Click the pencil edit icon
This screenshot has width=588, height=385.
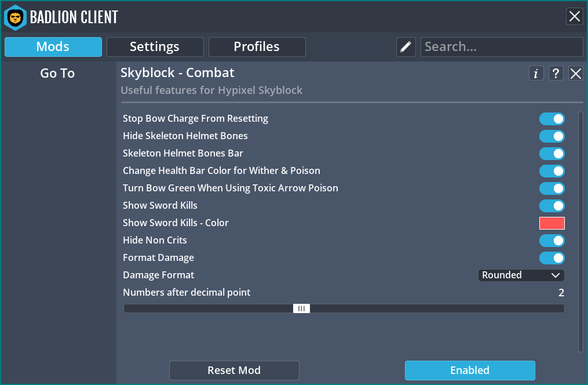coord(406,47)
